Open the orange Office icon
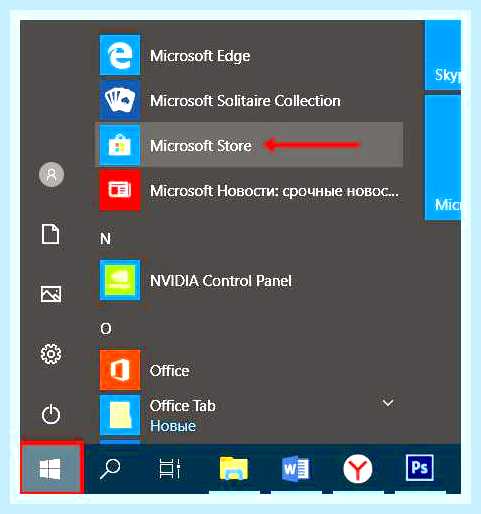 click(x=120, y=370)
